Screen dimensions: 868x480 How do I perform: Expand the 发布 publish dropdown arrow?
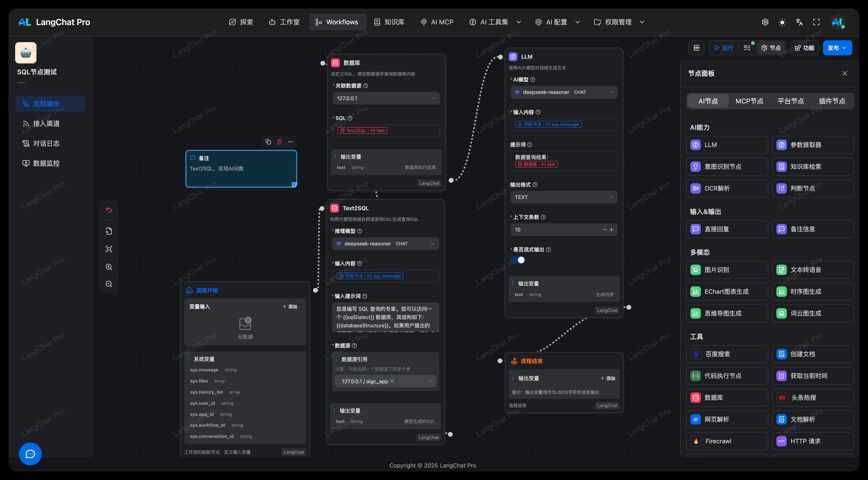pyautogui.click(x=845, y=48)
